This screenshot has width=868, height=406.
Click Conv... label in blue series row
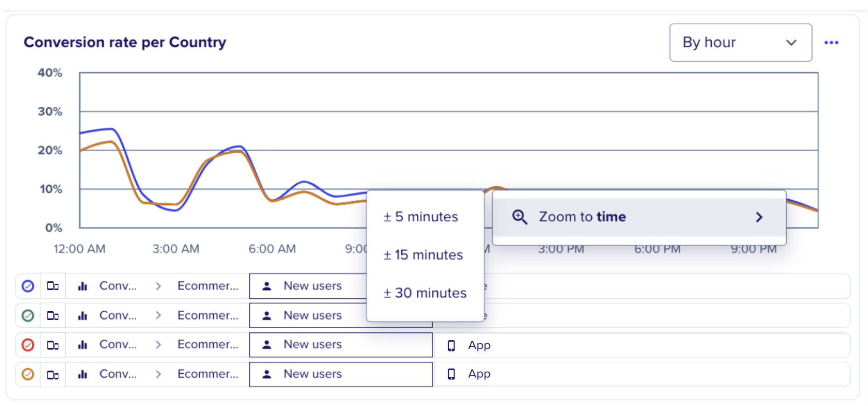pos(118,286)
